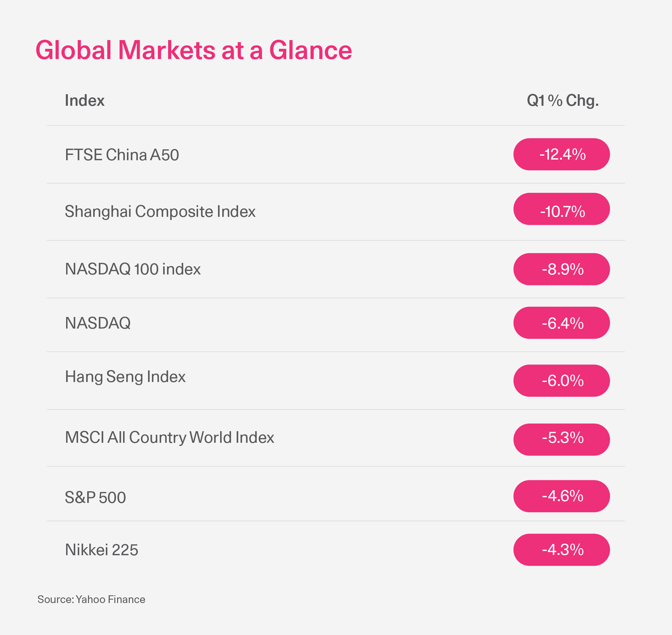Select MSCI All Country World Index label

click(x=169, y=438)
